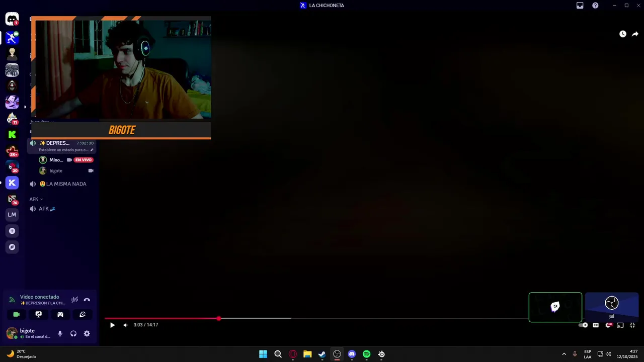Show hidden system tray icons
Image resolution: width=644 pixels, height=362 pixels.
[564, 354]
